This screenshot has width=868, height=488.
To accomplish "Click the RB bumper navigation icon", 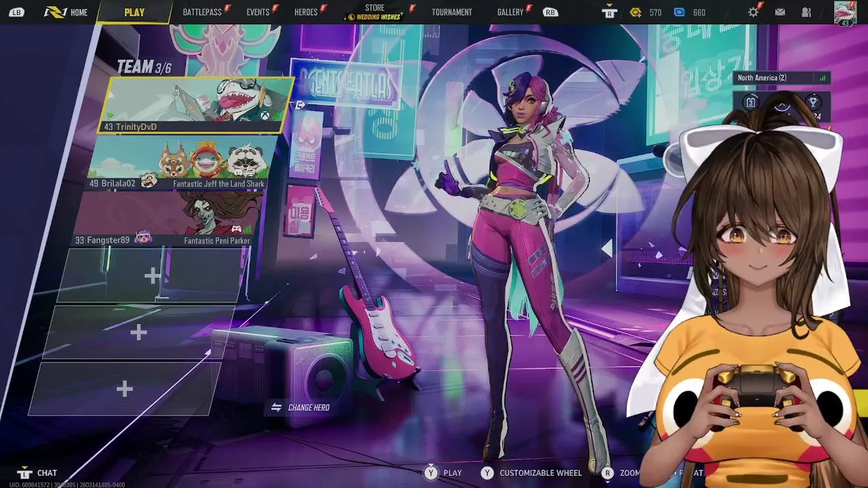I will [550, 12].
